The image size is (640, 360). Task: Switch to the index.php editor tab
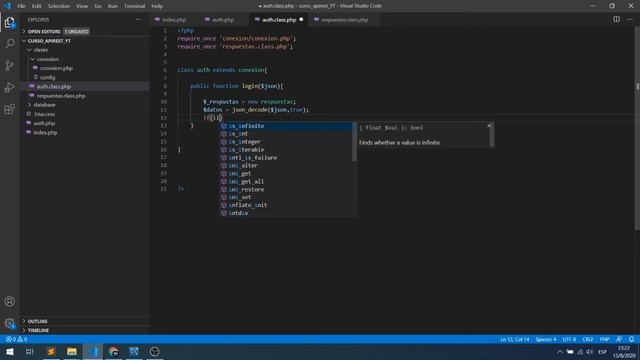pyautogui.click(x=174, y=20)
